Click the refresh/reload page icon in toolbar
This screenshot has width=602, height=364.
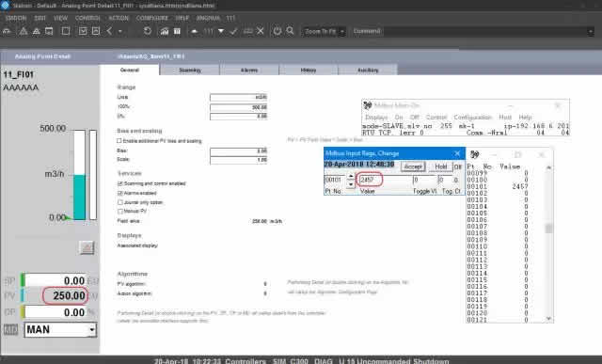(x=148, y=31)
